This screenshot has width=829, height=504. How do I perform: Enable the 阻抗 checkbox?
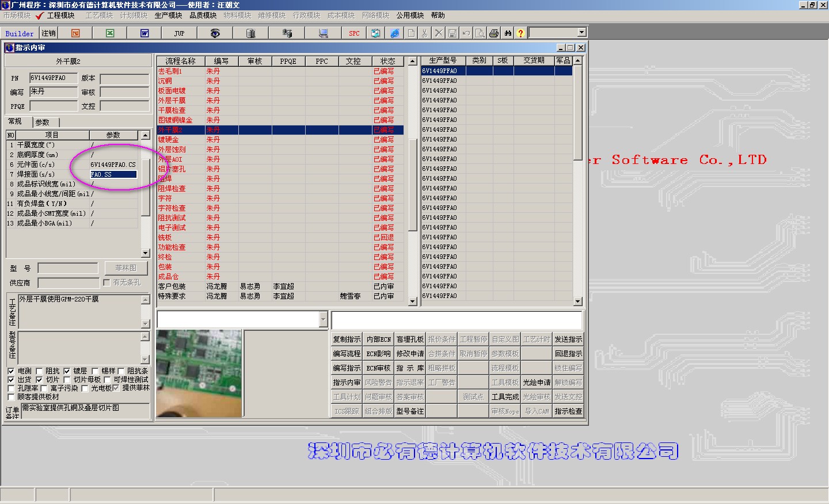[x=39, y=371]
